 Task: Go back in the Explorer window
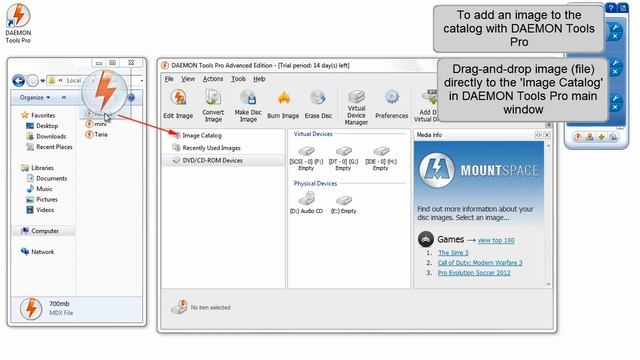[18, 80]
